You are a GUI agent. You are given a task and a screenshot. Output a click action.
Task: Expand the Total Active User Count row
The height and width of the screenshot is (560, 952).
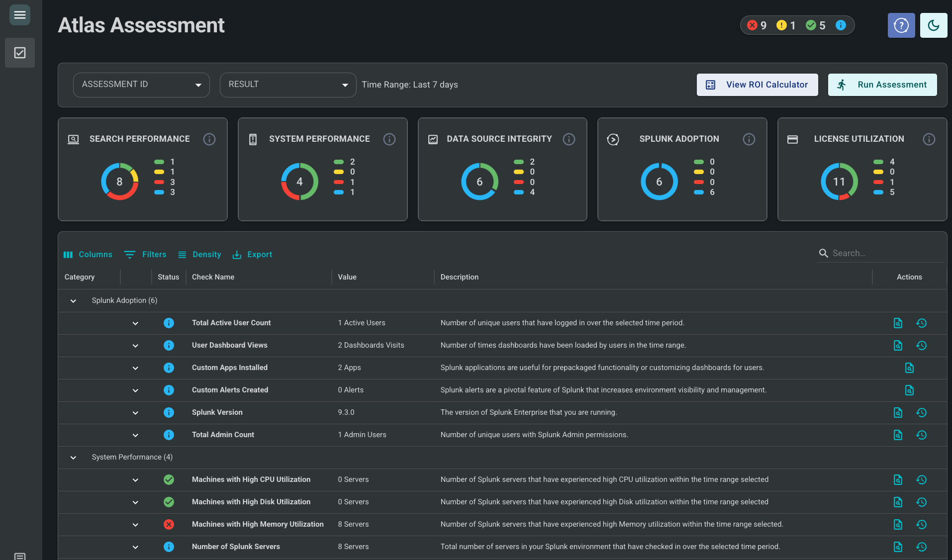pos(135,323)
